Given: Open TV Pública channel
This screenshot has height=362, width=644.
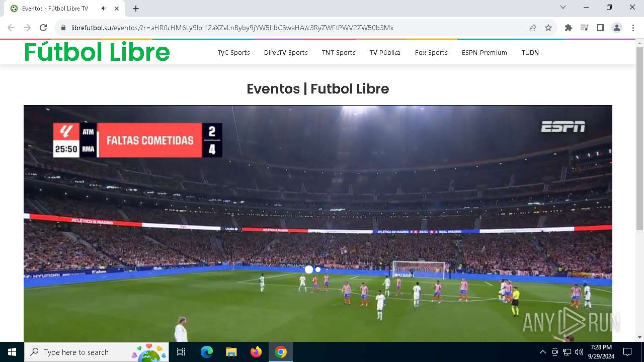Looking at the screenshot, I should (385, 52).
